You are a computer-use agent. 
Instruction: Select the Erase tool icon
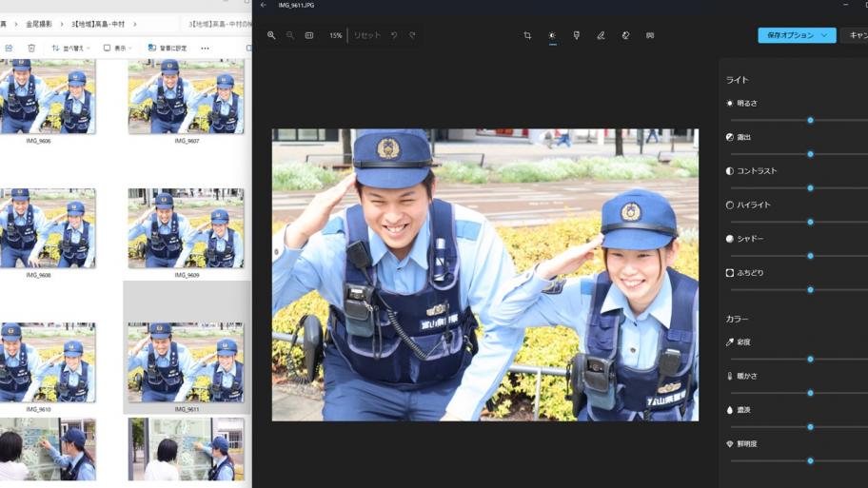tap(625, 35)
